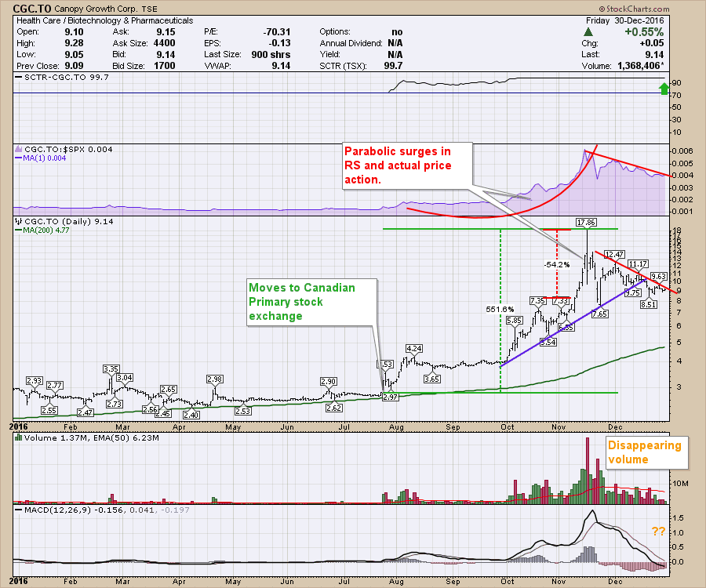Click the 3.04 price label
The width and height of the screenshot is (706, 588).
(x=125, y=378)
